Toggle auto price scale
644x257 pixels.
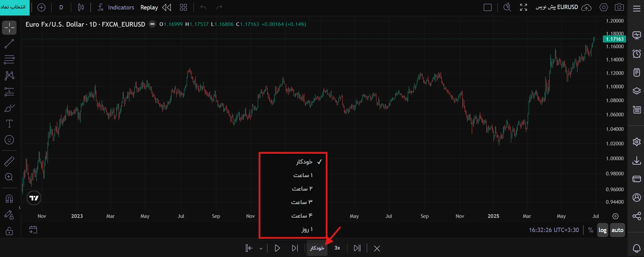coord(617,230)
